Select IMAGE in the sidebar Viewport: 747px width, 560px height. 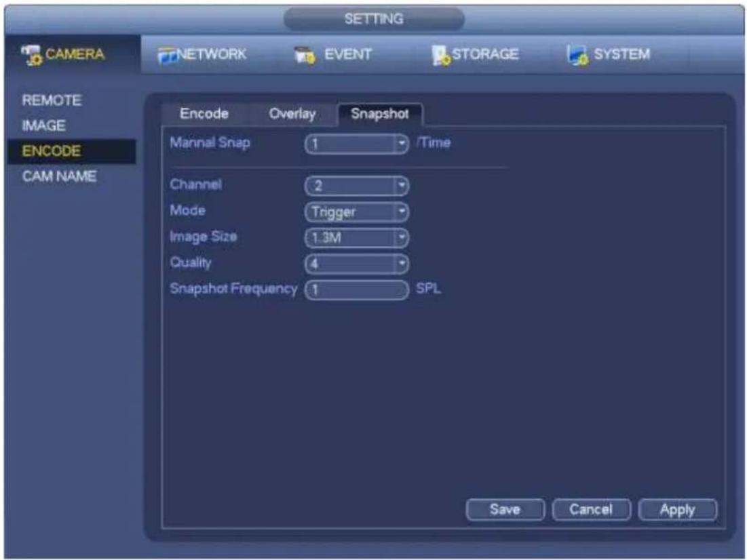point(43,125)
